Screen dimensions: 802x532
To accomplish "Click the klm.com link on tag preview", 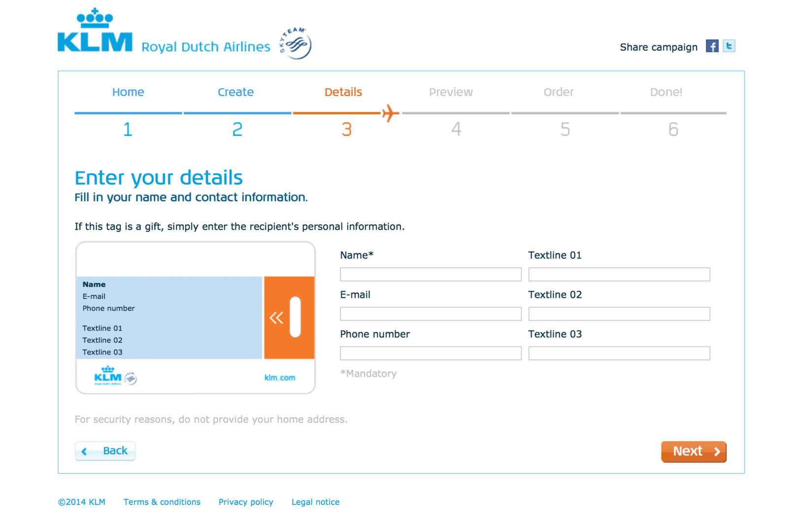I will [280, 378].
